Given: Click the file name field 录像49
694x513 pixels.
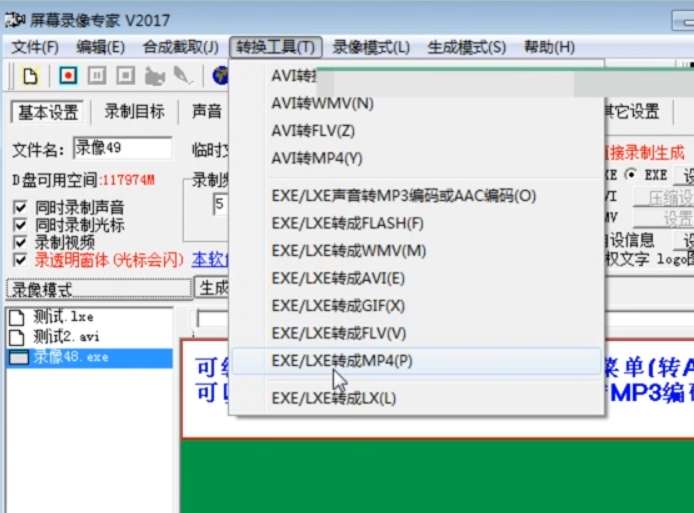Looking at the screenshot, I should point(123,148).
